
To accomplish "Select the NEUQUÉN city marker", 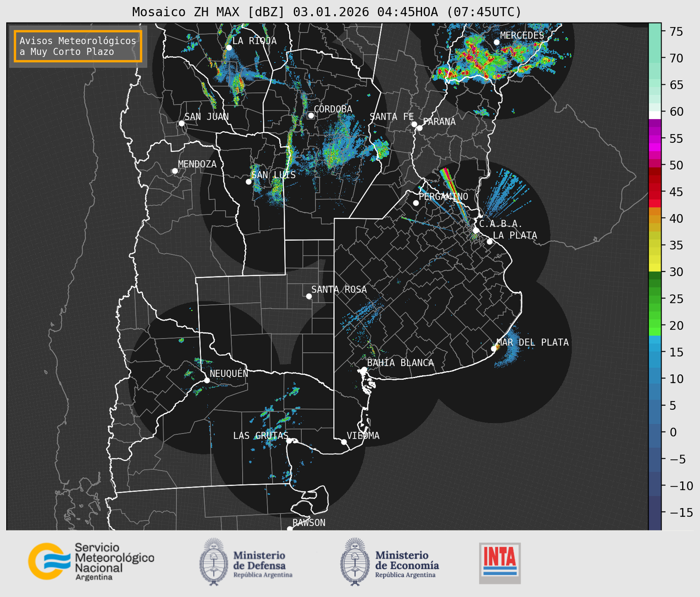I will pyautogui.click(x=207, y=380).
